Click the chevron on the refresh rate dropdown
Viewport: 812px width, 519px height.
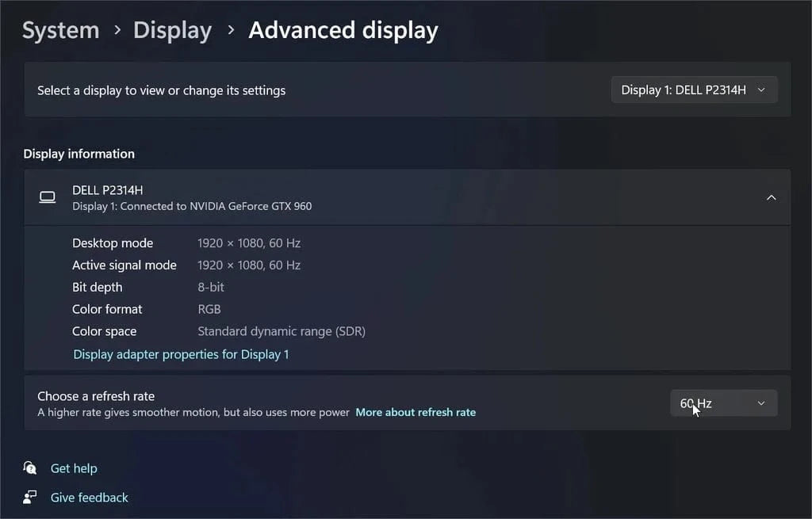760,403
